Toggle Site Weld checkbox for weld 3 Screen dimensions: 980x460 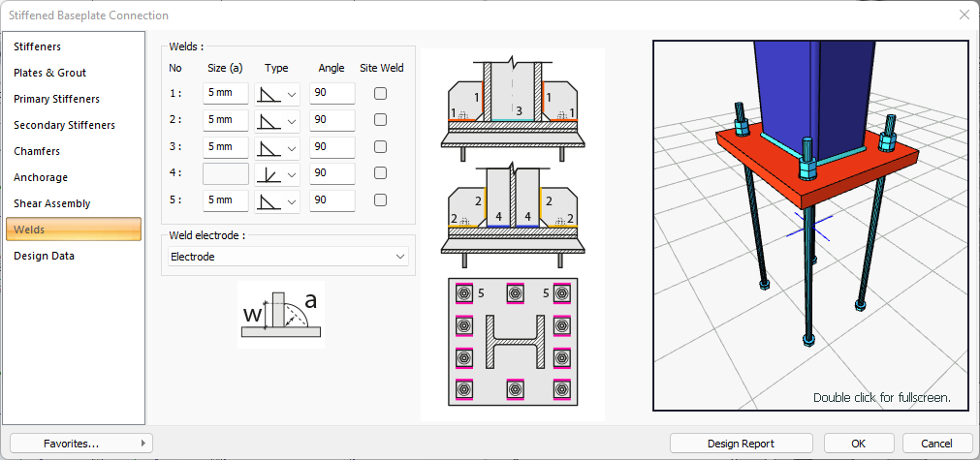pyautogui.click(x=381, y=147)
